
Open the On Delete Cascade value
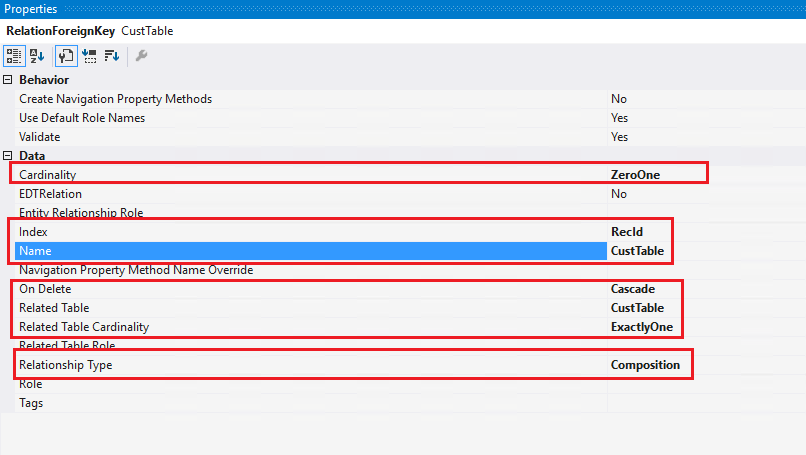[632, 289]
